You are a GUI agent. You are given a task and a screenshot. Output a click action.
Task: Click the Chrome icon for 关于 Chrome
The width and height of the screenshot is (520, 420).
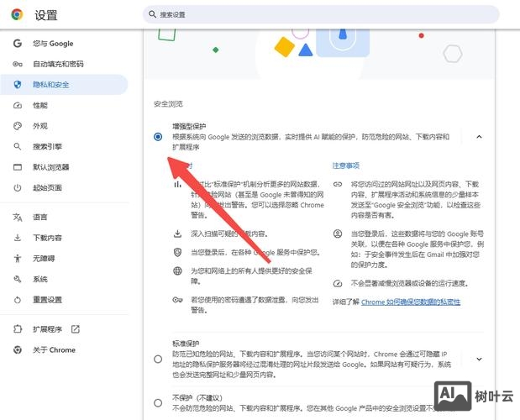(x=18, y=349)
